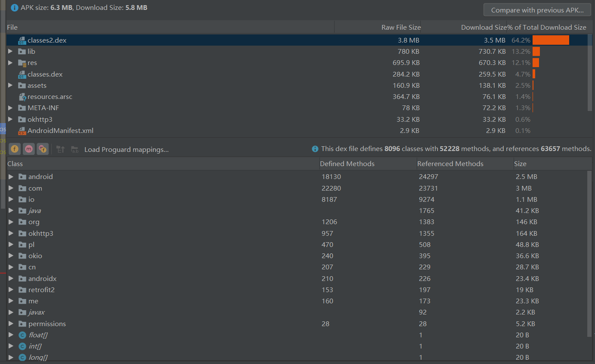595x364 pixels.
Task: Click the androidx package icon
Action: pos(22,278)
